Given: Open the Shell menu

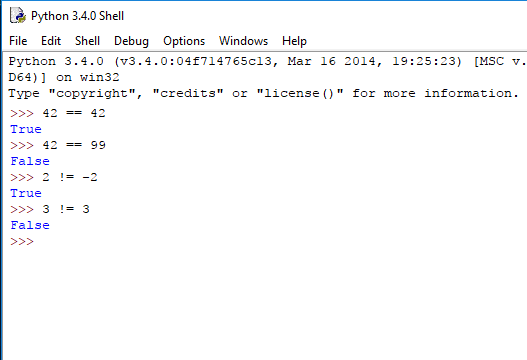Looking at the screenshot, I should 87,41.
